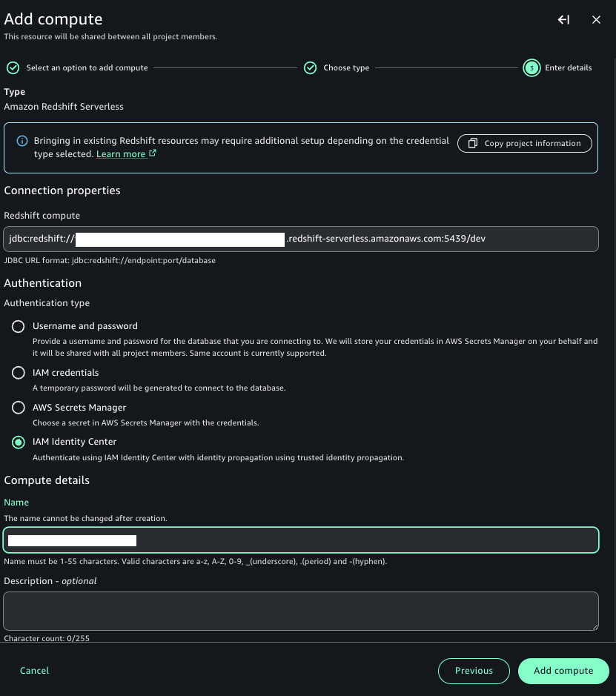
Task: Click the collapse panel arrow icon
Action: pyautogui.click(x=563, y=20)
